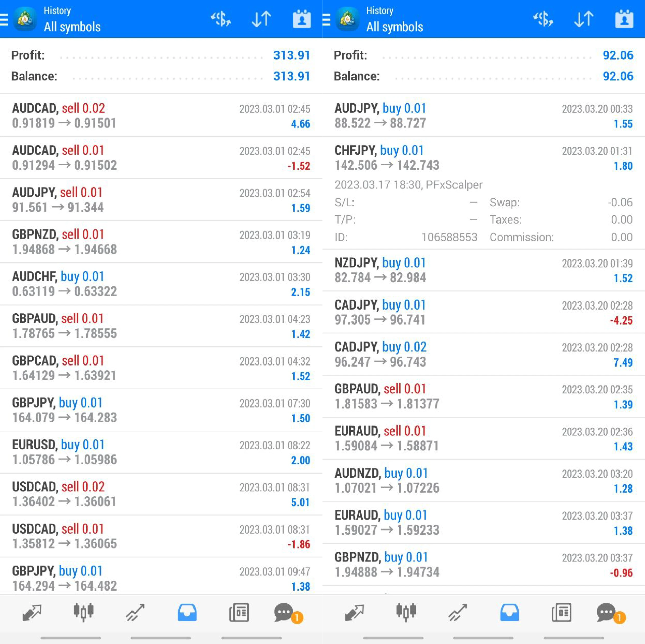The width and height of the screenshot is (645, 644).
Task: Tap Profit value 313.91
Action: tap(292, 55)
